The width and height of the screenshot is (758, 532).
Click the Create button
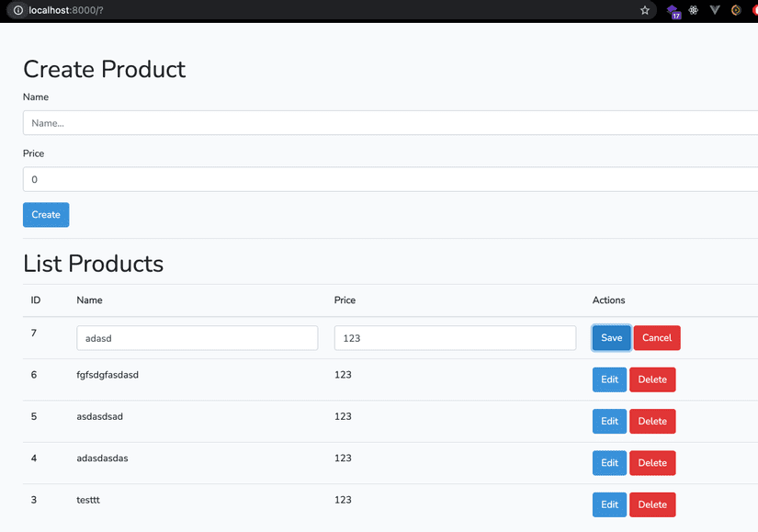tap(46, 214)
